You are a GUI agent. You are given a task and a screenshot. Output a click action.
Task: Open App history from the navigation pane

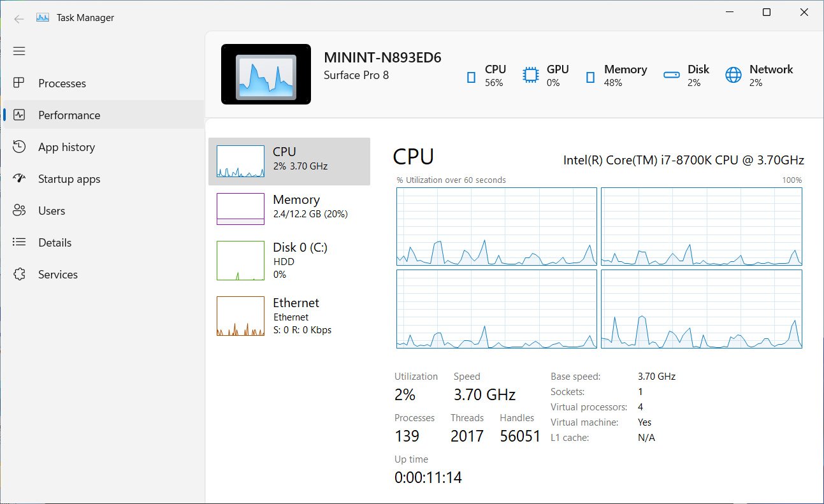[x=66, y=147]
